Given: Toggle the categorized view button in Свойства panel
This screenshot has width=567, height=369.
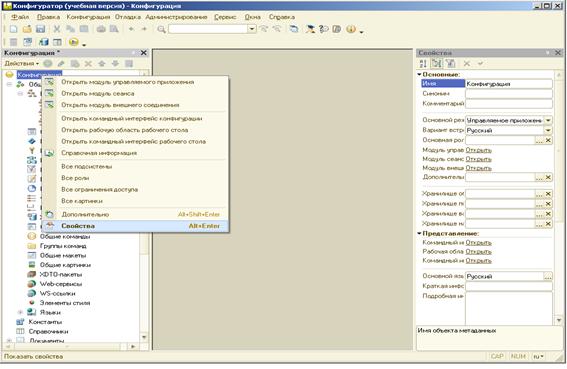Looking at the screenshot, I should click(436, 64).
